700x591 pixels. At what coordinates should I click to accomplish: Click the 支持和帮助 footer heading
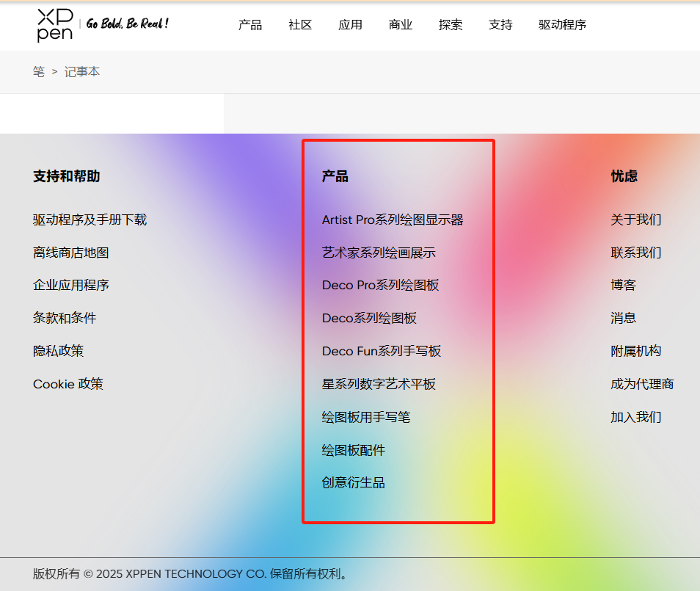[x=67, y=176]
